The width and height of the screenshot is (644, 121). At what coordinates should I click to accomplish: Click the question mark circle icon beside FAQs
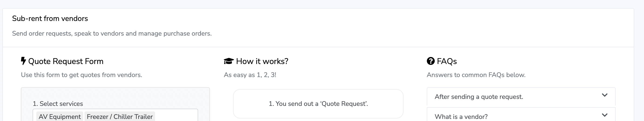(431, 61)
